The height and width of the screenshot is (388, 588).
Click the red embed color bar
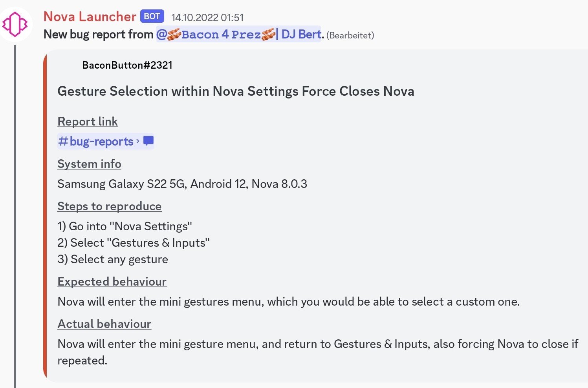coord(45,216)
